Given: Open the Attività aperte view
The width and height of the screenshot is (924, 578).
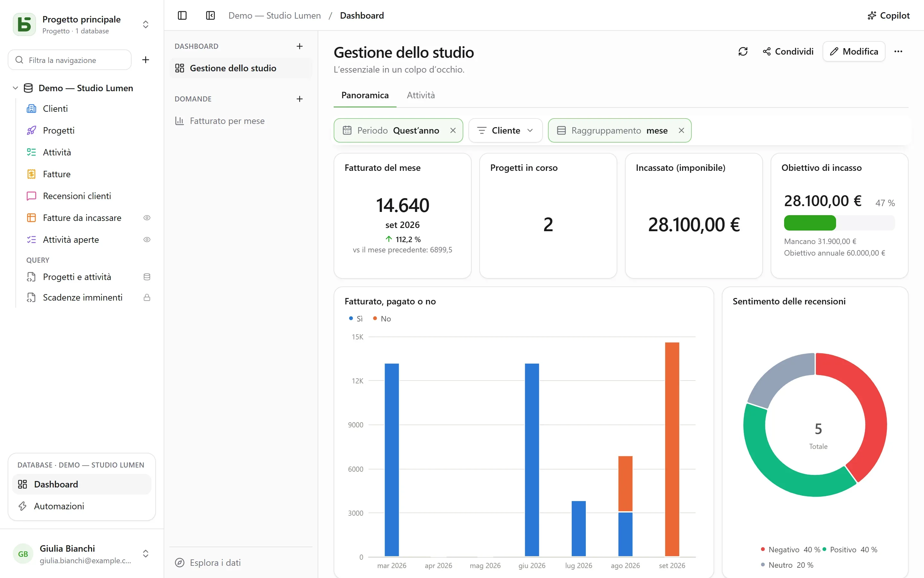Looking at the screenshot, I should point(71,240).
